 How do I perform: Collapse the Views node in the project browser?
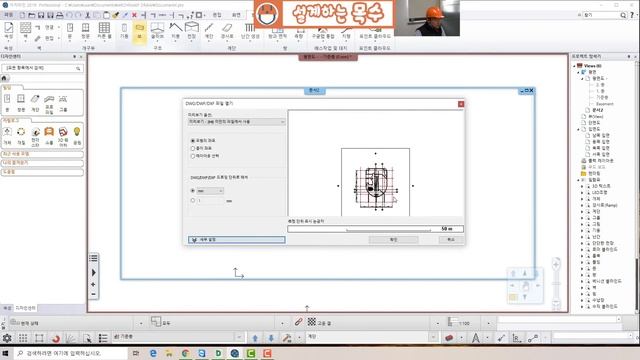pos(574,66)
